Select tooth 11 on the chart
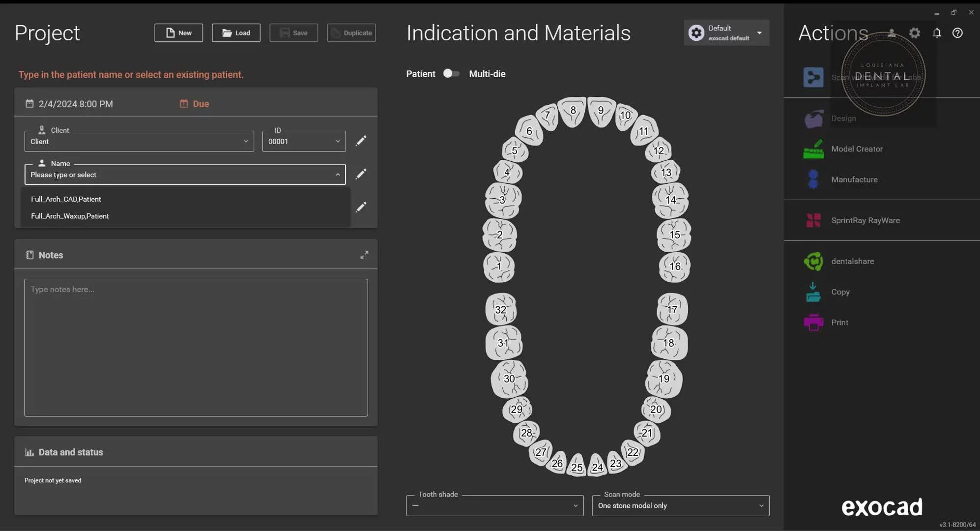This screenshot has width=980, height=531. point(644,131)
